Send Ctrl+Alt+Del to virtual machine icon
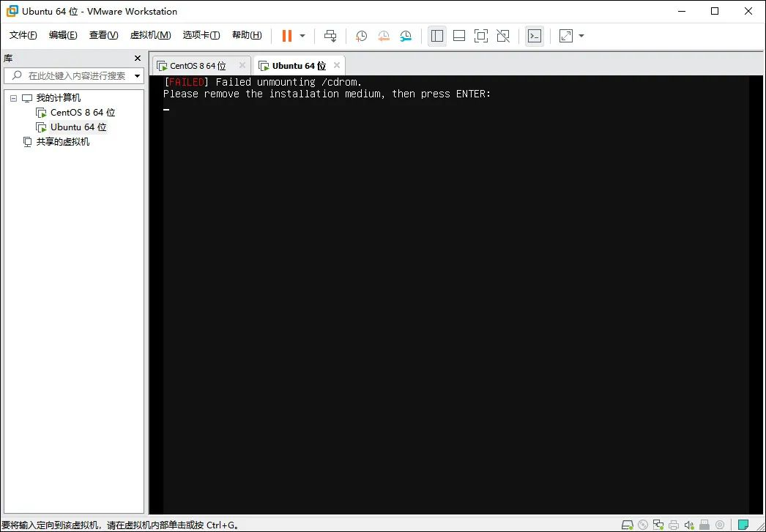766x532 pixels. 331,36
